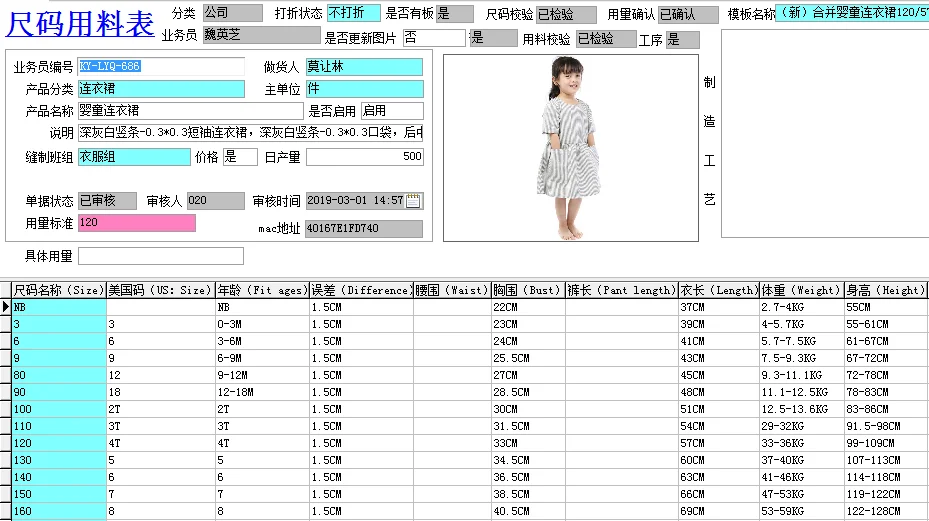Click the 误差 (Difference) column header
Image resolution: width=929 pixels, height=521 pixels.
coord(361,290)
